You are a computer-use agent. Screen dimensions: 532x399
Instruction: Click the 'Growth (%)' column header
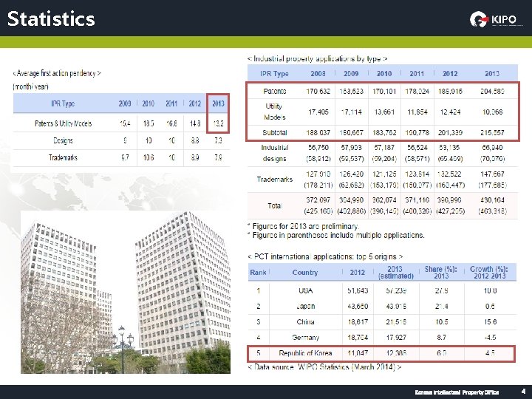coord(489,273)
